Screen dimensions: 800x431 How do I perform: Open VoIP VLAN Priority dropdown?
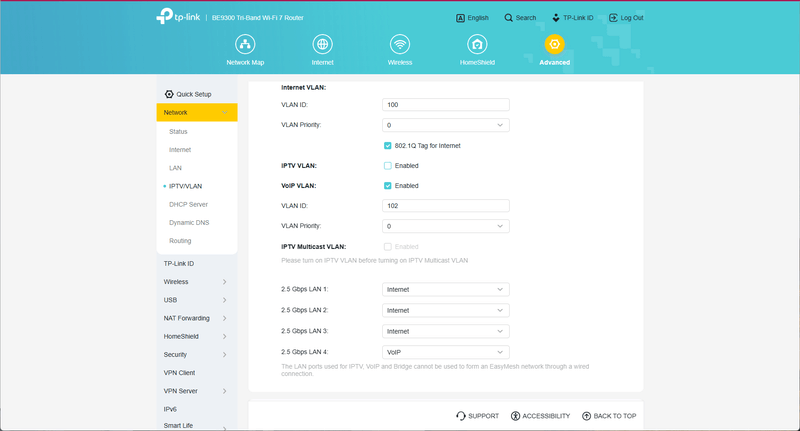(x=445, y=226)
